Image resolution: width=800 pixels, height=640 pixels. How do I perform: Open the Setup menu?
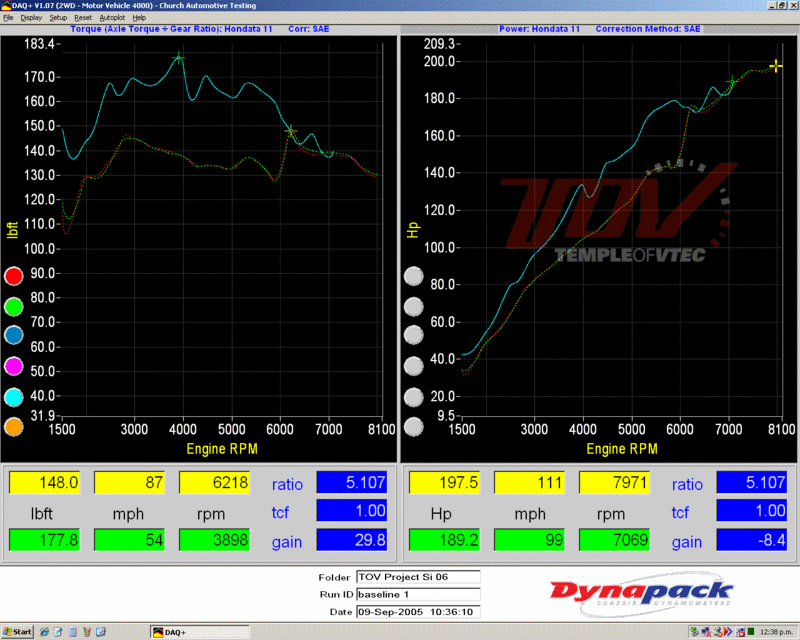click(58, 17)
